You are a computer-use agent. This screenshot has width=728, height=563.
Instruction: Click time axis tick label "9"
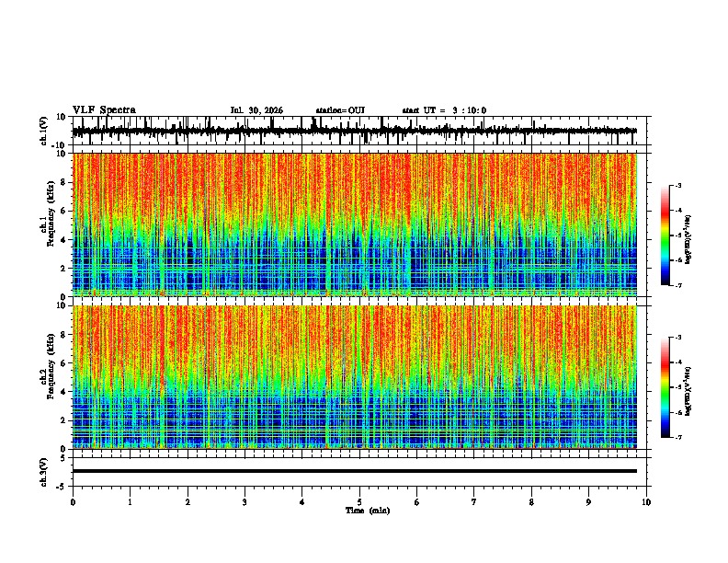point(588,502)
